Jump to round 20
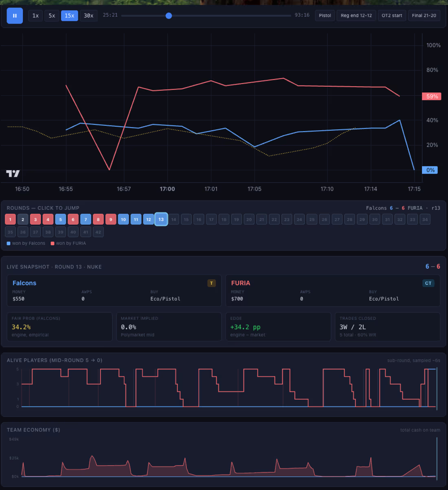448x490 pixels. (249, 220)
